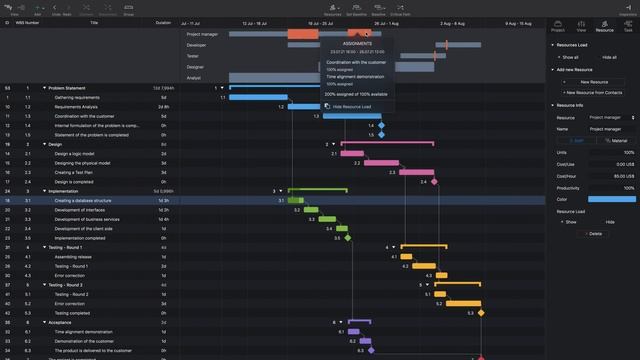Viewport: 640px width, 360px height.
Task: Click the New Resource button
Action: [x=594, y=82]
